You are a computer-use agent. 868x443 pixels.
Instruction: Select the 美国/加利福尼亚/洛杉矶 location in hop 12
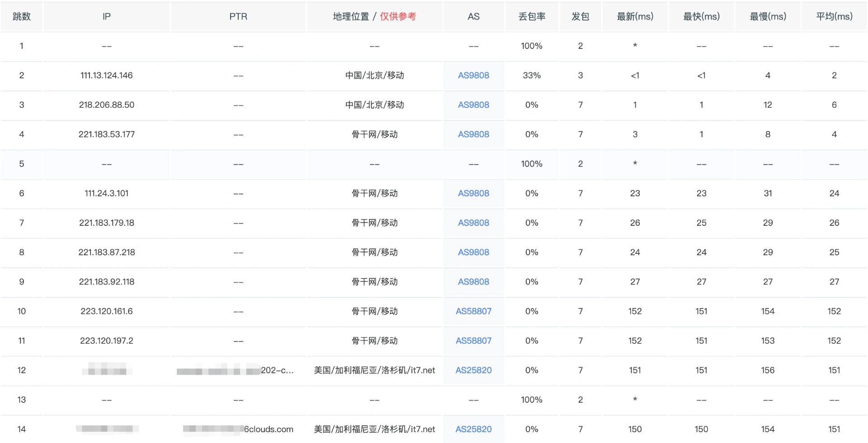click(374, 370)
